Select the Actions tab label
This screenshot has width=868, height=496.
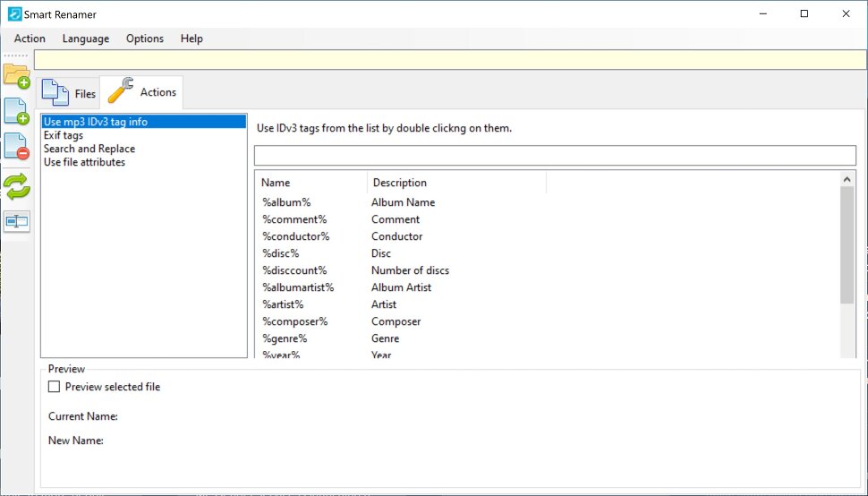pos(158,92)
